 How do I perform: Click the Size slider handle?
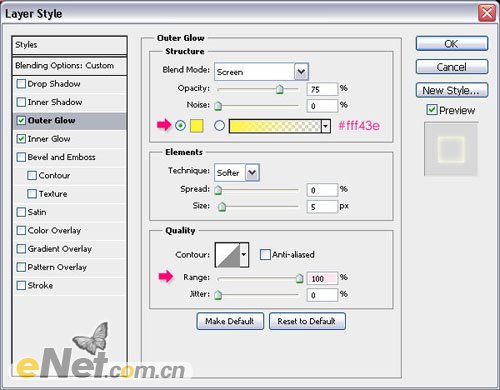[222, 207]
